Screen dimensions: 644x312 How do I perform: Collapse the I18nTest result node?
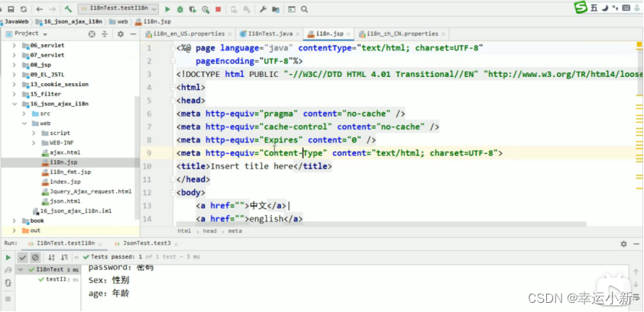pyautogui.click(x=20, y=270)
